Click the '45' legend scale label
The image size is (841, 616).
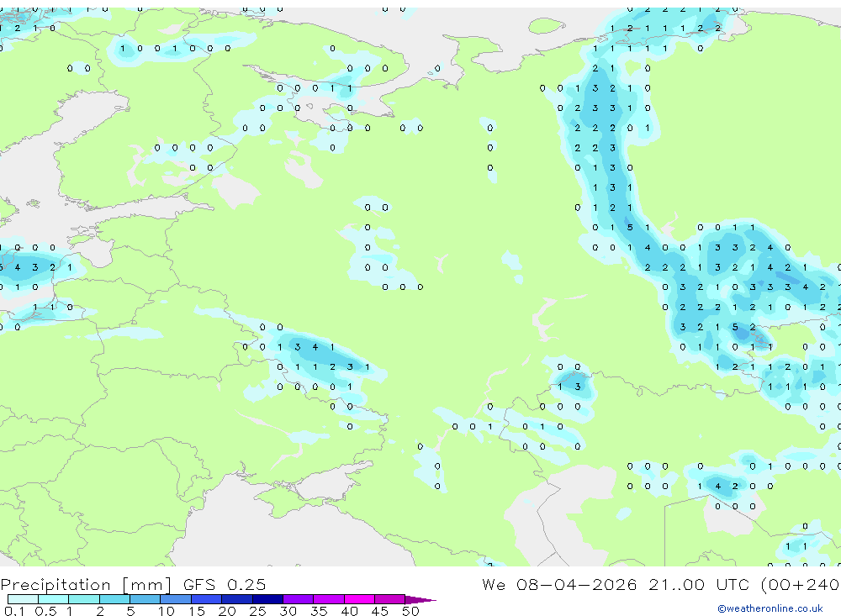pyautogui.click(x=380, y=611)
